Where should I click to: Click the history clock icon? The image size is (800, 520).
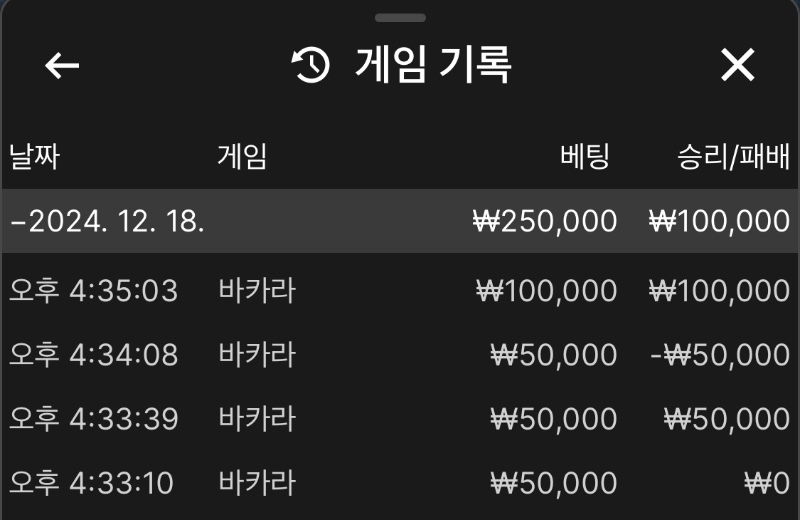click(311, 65)
